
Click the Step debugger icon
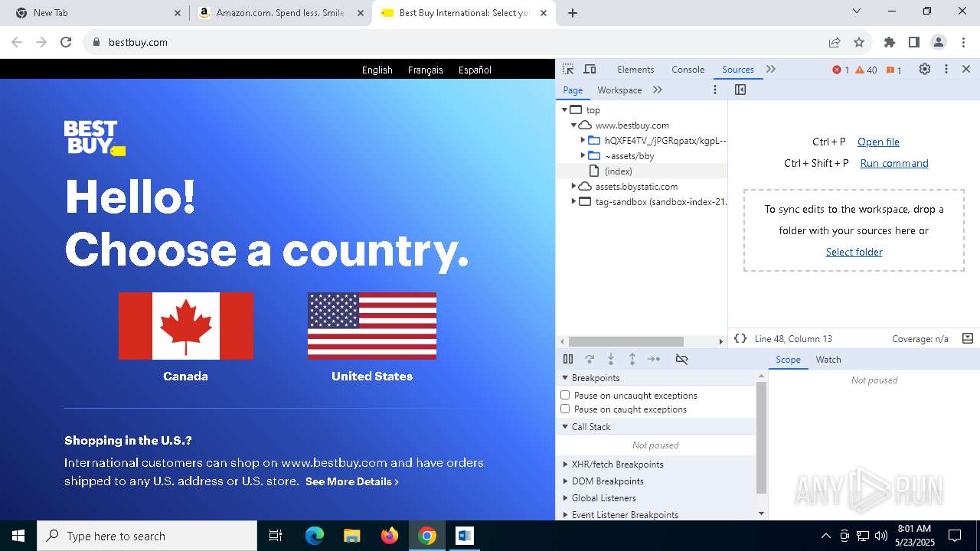[654, 359]
